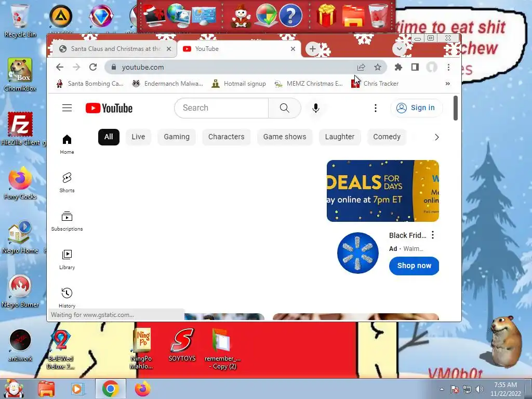The height and width of the screenshot is (399, 532).
Task: Start voice search with microphone icon
Action: [315, 108]
